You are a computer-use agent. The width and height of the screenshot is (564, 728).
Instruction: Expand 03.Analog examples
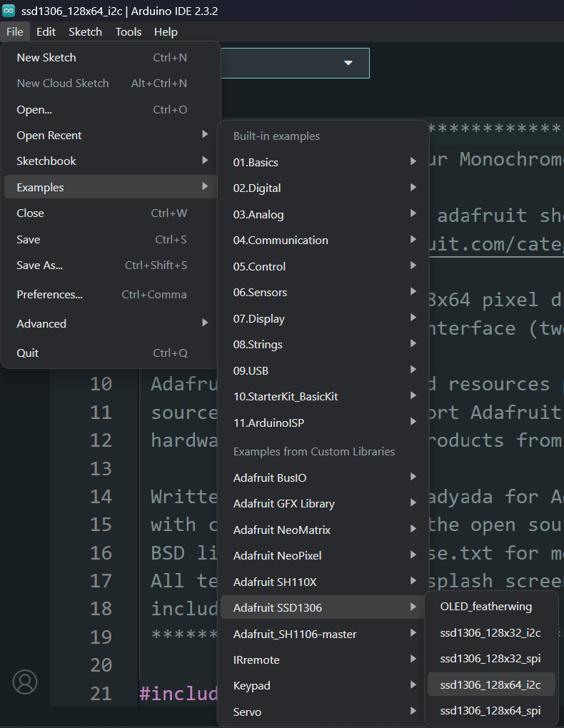coord(323,214)
